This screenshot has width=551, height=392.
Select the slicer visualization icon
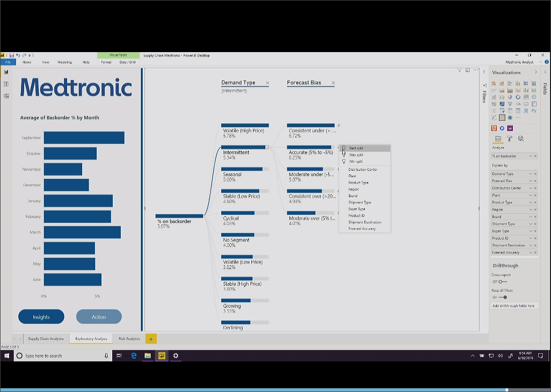coord(502,111)
